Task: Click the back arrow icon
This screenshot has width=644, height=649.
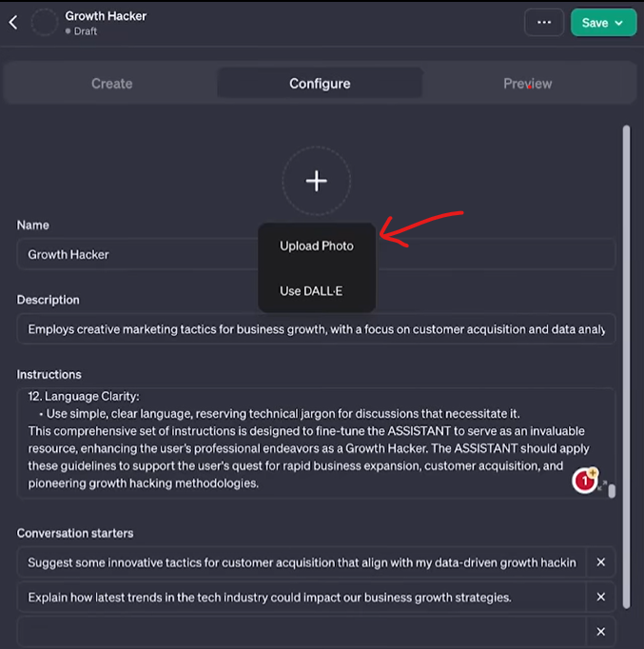Action: tap(13, 23)
